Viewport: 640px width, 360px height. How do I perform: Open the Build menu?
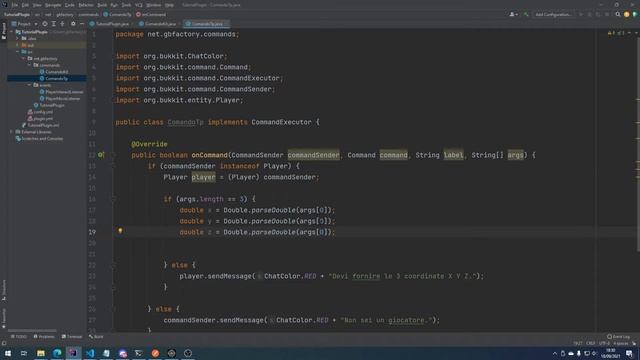(x=102, y=5)
